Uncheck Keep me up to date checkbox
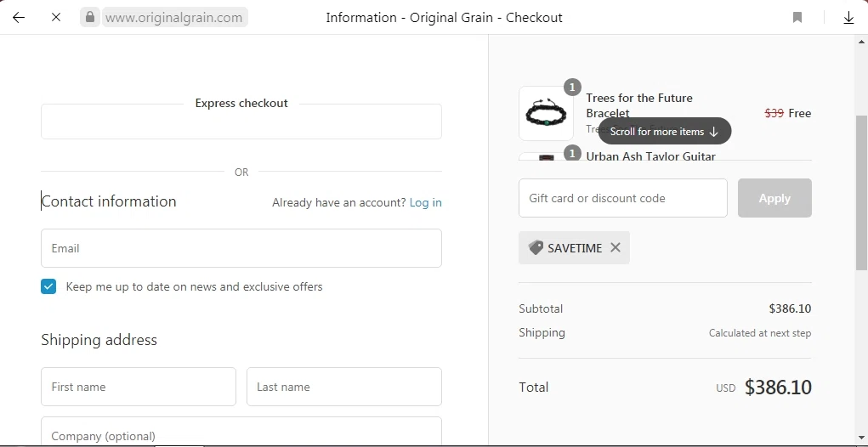Image resolution: width=868 pixels, height=447 pixels. 48,286
